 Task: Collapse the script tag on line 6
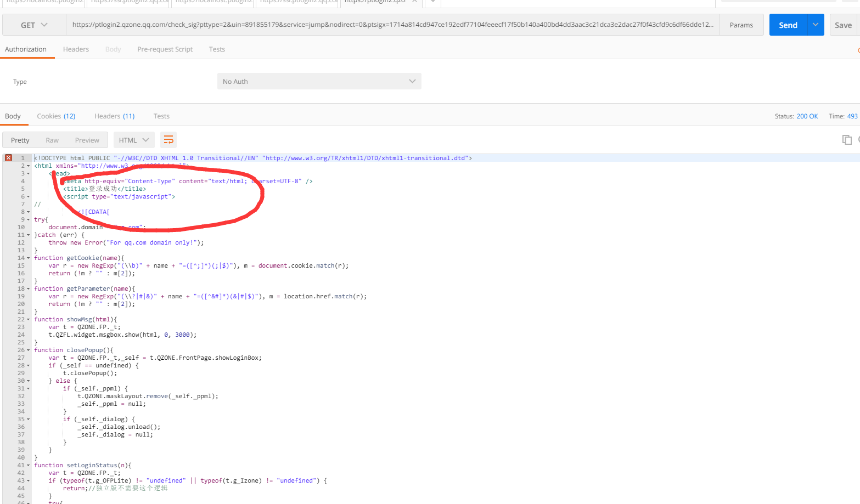pos(29,196)
